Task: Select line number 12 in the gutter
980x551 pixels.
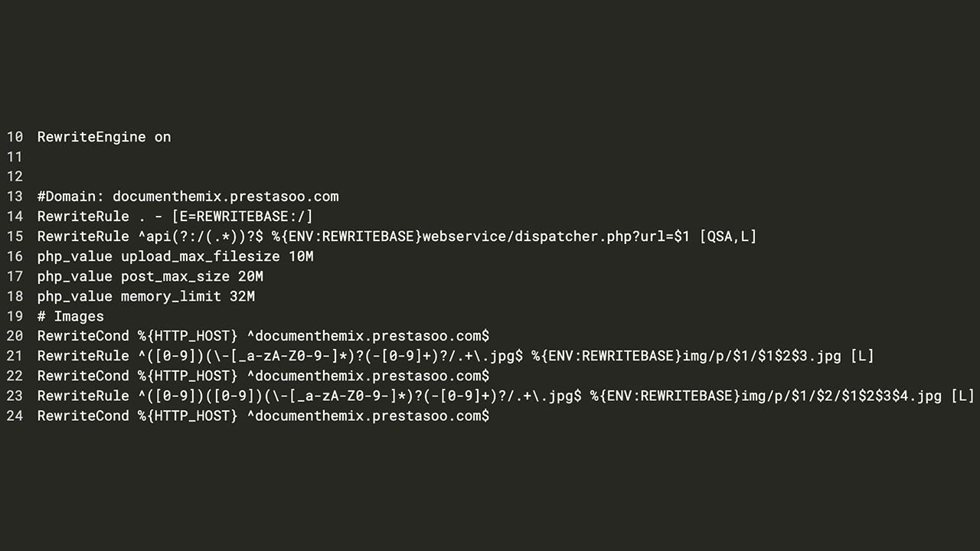Action: click(15, 177)
